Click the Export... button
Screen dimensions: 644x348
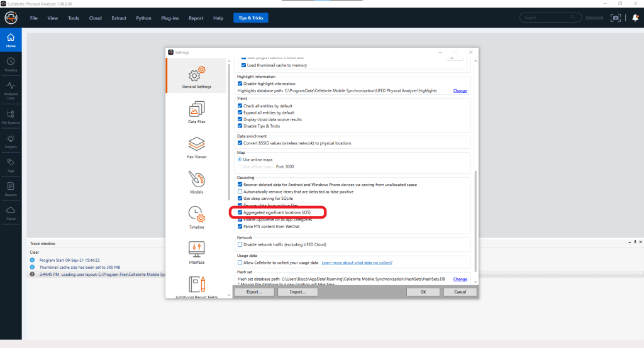click(x=254, y=292)
